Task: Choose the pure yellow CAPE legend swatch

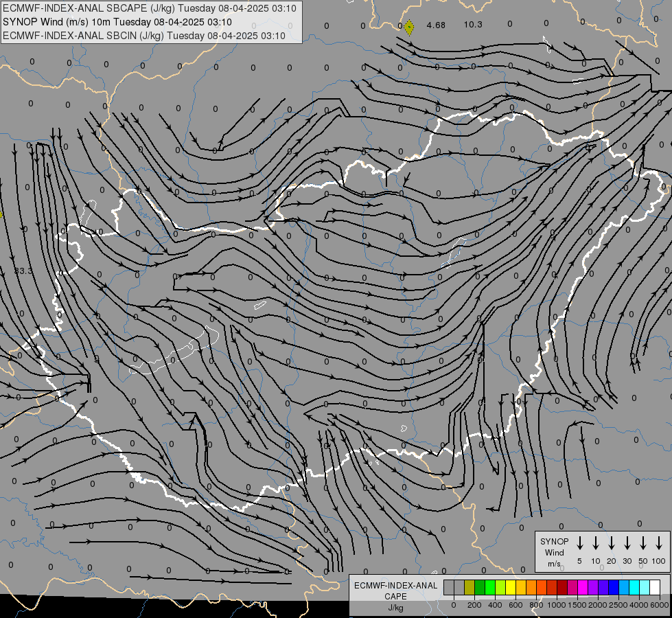Action: [511, 588]
